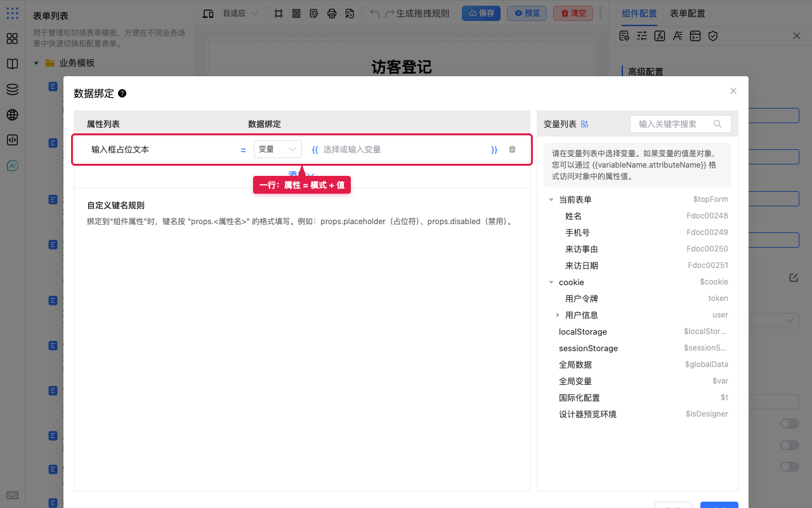This screenshot has height=508, width=812.
Task: Open the 变量 mode dropdown
Action: pos(278,149)
